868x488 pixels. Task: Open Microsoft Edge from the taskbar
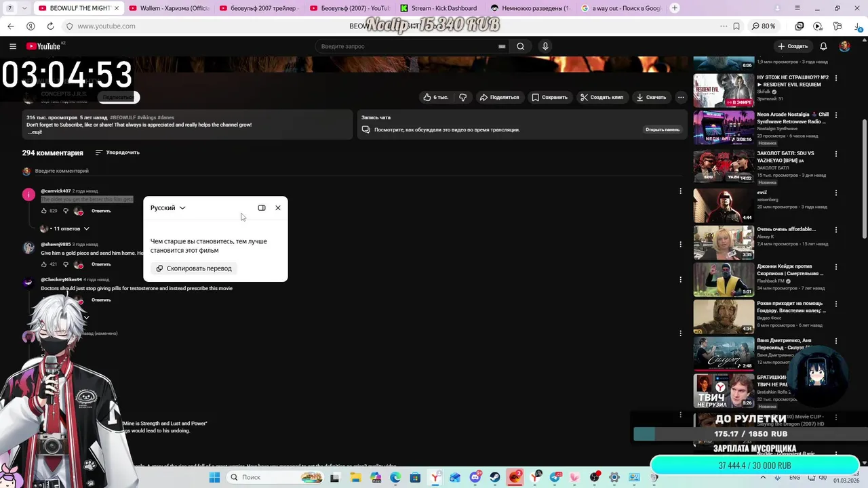[x=395, y=477]
